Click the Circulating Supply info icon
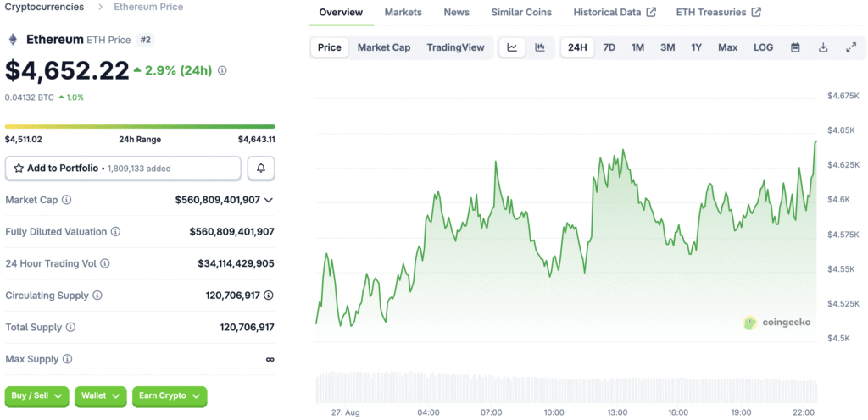868x420 pixels. (97, 296)
